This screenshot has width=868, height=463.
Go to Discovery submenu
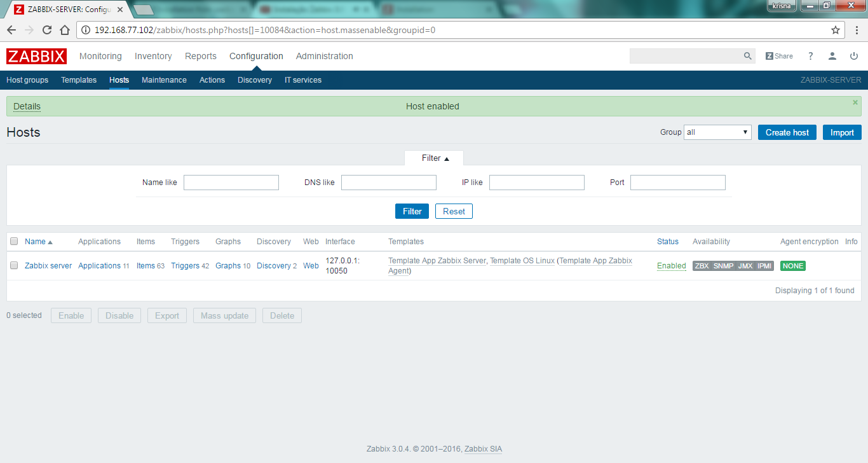click(255, 80)
